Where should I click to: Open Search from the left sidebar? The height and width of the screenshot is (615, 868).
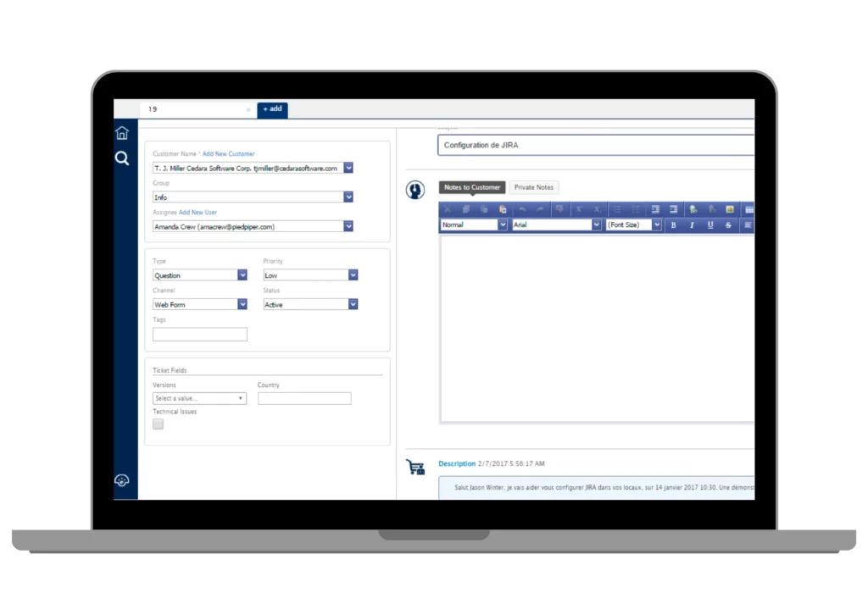pos(122,158)
